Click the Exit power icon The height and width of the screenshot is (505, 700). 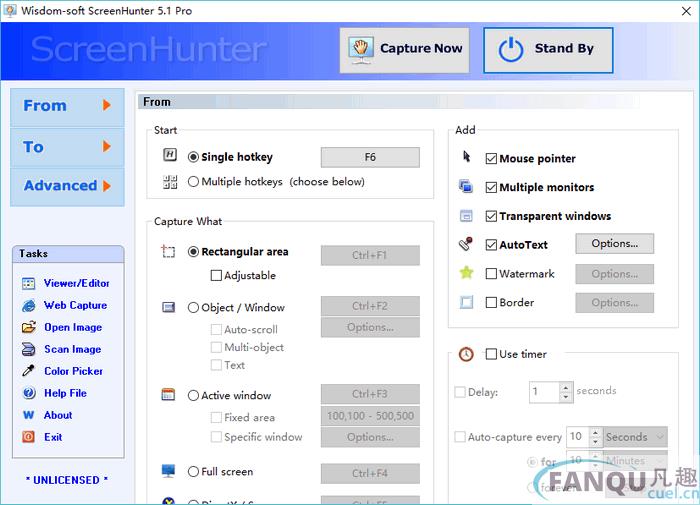click(28, 437)
